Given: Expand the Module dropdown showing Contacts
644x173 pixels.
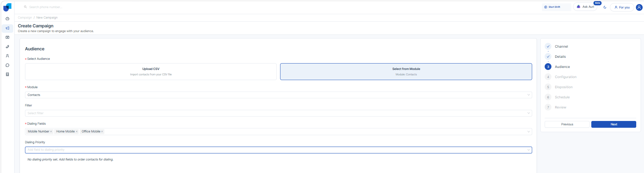Looking at the screenshot, I should pos(278,95).
